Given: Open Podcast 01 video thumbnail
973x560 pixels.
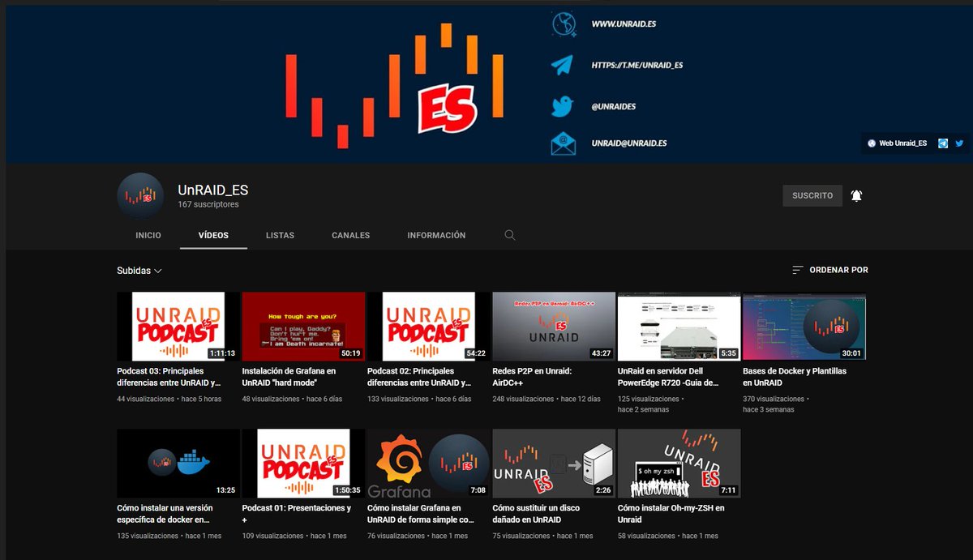Looking at the screenshot, I should pos(304,464).
